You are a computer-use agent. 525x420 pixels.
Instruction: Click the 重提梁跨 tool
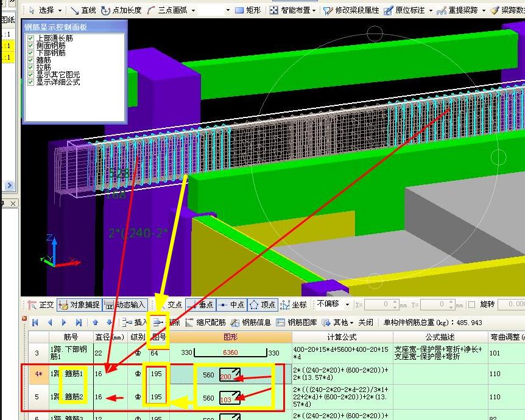457,10
